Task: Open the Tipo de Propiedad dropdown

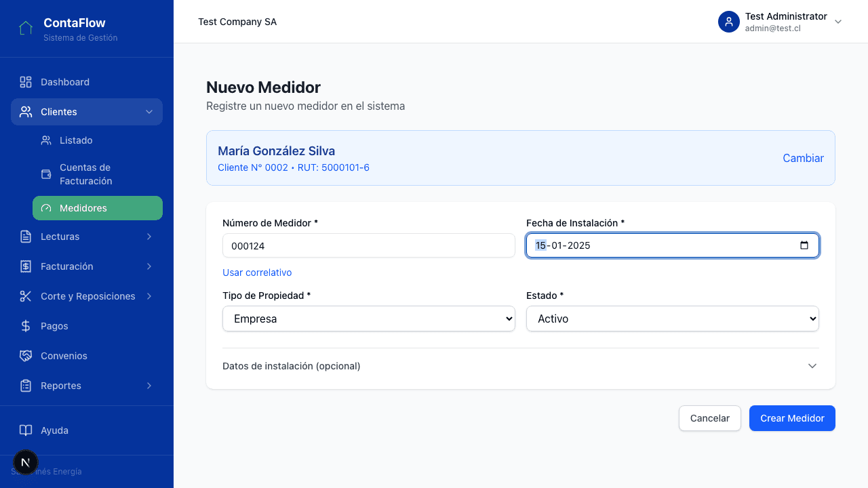Action: [369, 319]
